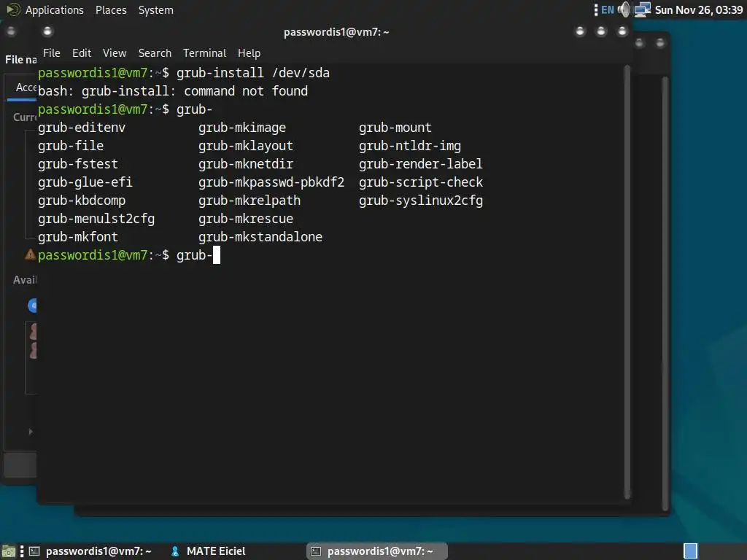
Task: Open the Places menu in top panel
Action: tap(111, 10)
